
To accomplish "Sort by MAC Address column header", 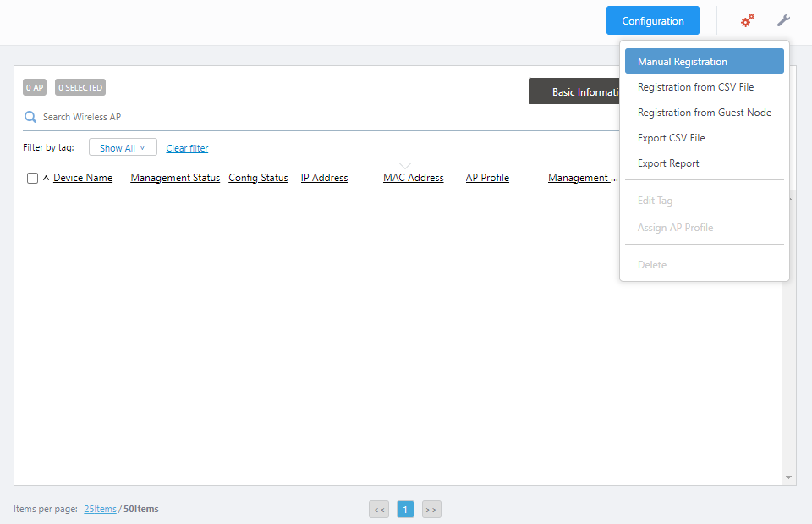I will [413, 178].
